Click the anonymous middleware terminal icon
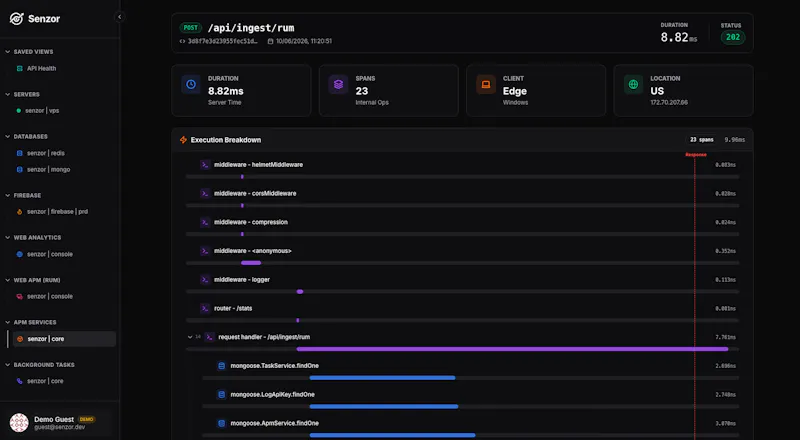 point(205,251)
